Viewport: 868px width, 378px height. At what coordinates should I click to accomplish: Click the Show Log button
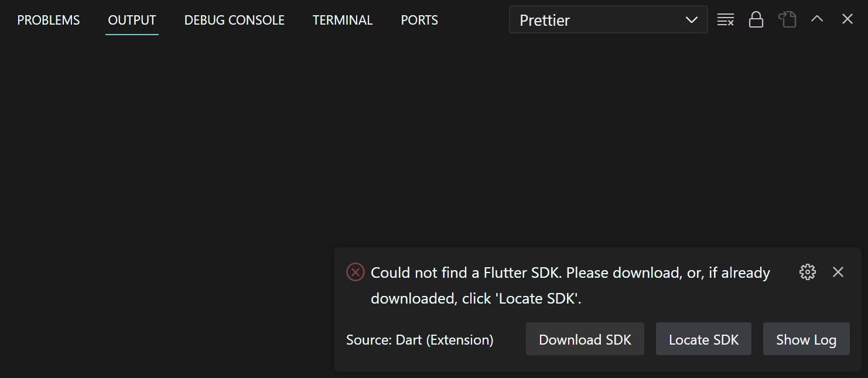807,339
